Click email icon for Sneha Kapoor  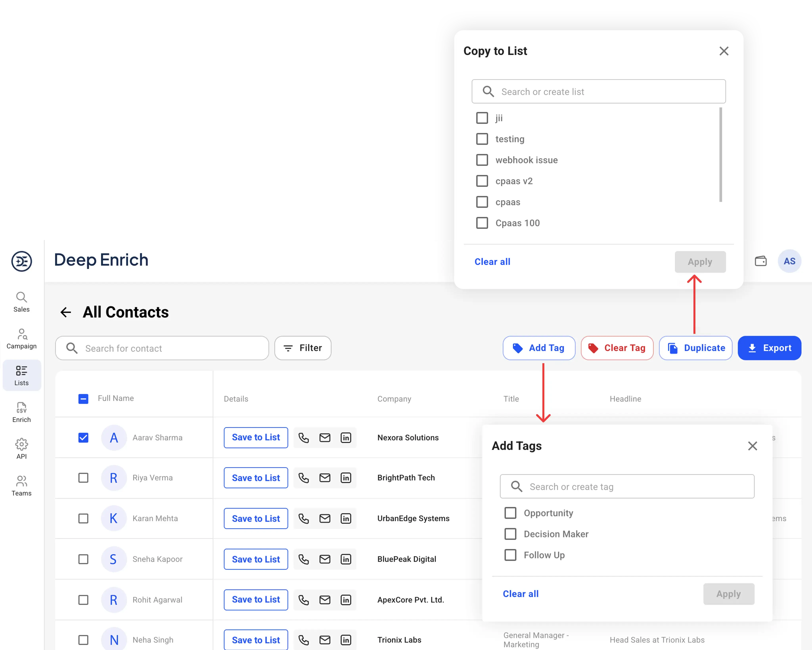tap(325, 559)
